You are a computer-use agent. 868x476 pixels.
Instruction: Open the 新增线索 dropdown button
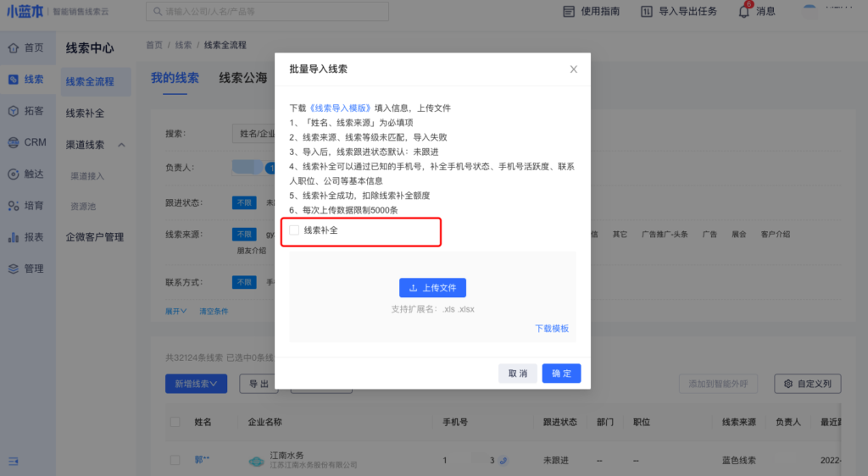[196, 384]
